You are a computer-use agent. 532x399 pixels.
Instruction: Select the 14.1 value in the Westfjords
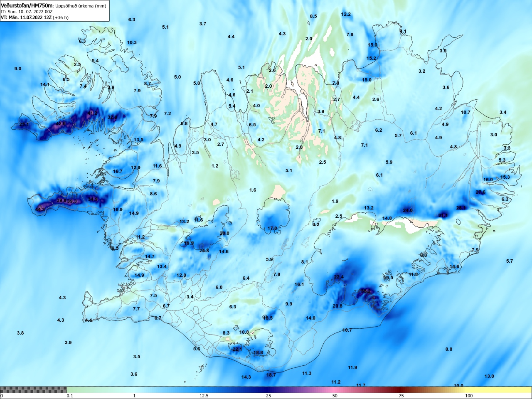[45, 84]
